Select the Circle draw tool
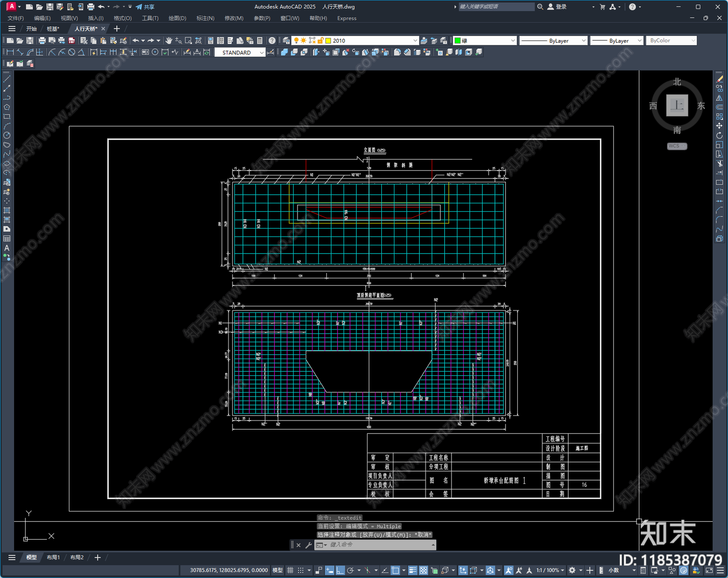 tap(7, 135)
